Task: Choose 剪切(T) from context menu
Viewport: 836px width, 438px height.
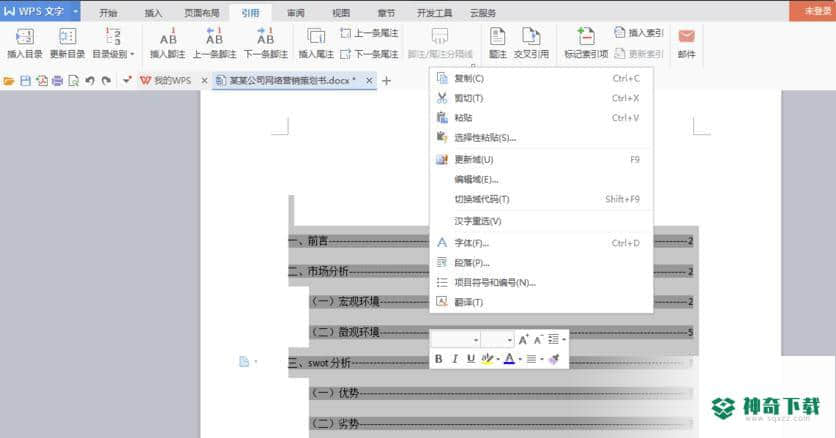Action: (541, 98)
